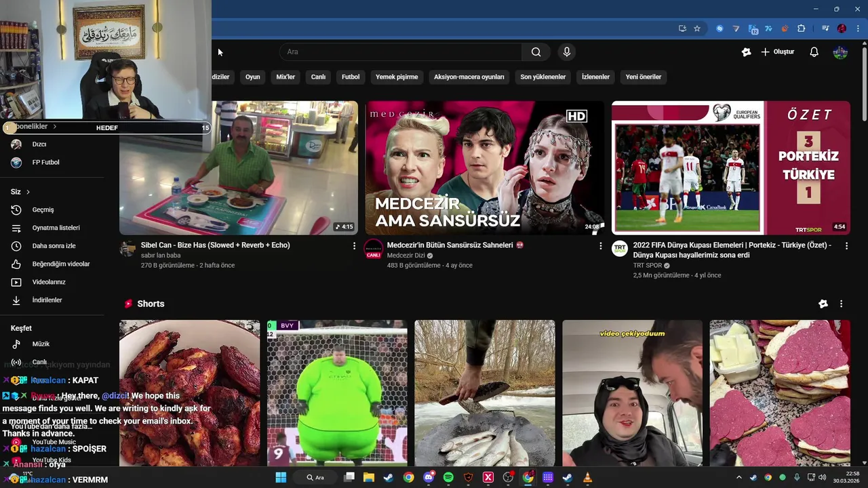868x488 pixels.
Task: Open the Portekiz Türkiye özet thumbnail
Action: 731,168
